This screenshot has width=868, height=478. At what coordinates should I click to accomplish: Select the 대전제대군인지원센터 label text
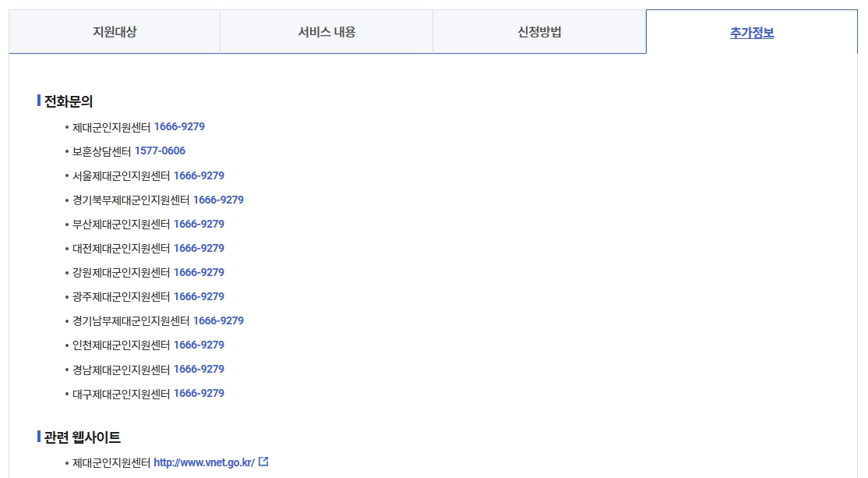[x=122, y=248]
